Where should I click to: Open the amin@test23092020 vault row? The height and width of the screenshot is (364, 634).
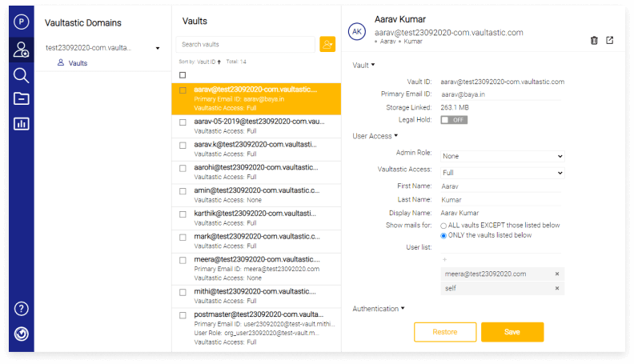point(256,195)
